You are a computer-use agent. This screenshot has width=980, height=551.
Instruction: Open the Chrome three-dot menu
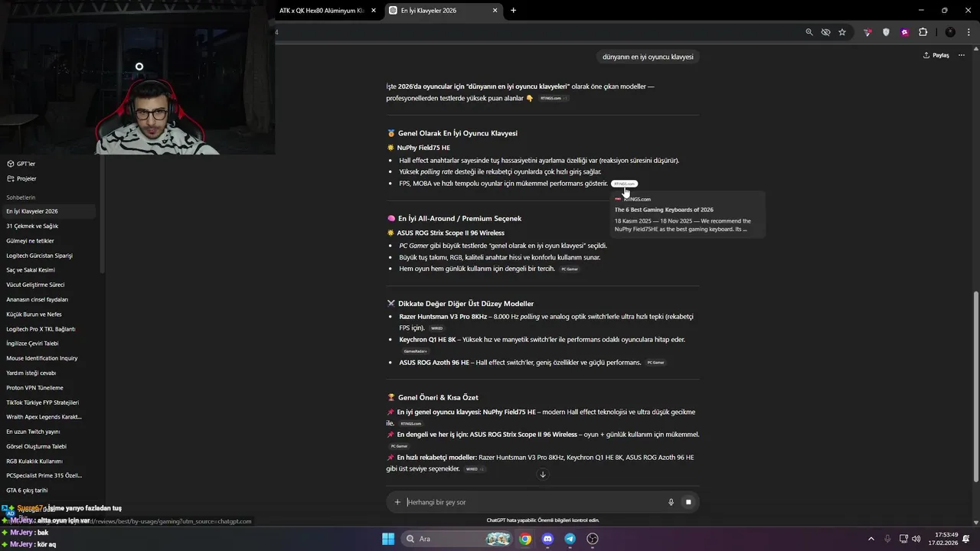point(969,32)
